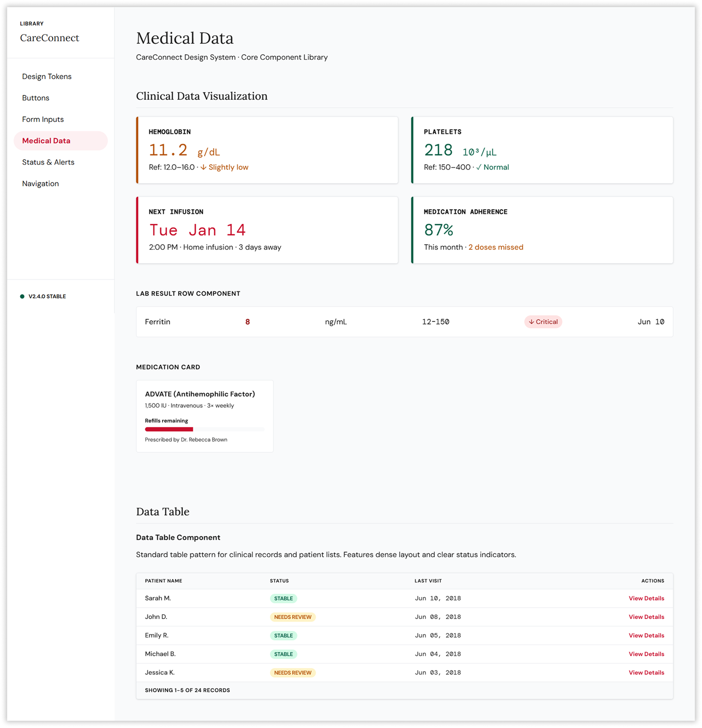702x728 pixels.
Task: Click View Details for Jessica K.
Action: click(x=646, y=672)
